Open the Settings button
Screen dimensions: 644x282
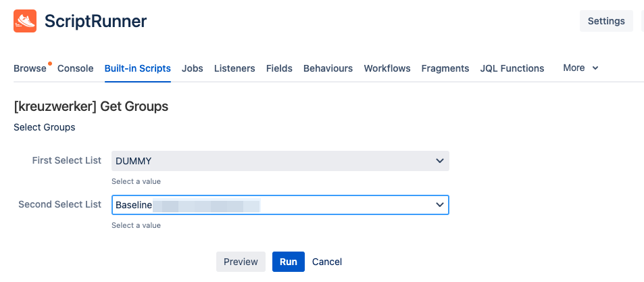pos(606,21)
